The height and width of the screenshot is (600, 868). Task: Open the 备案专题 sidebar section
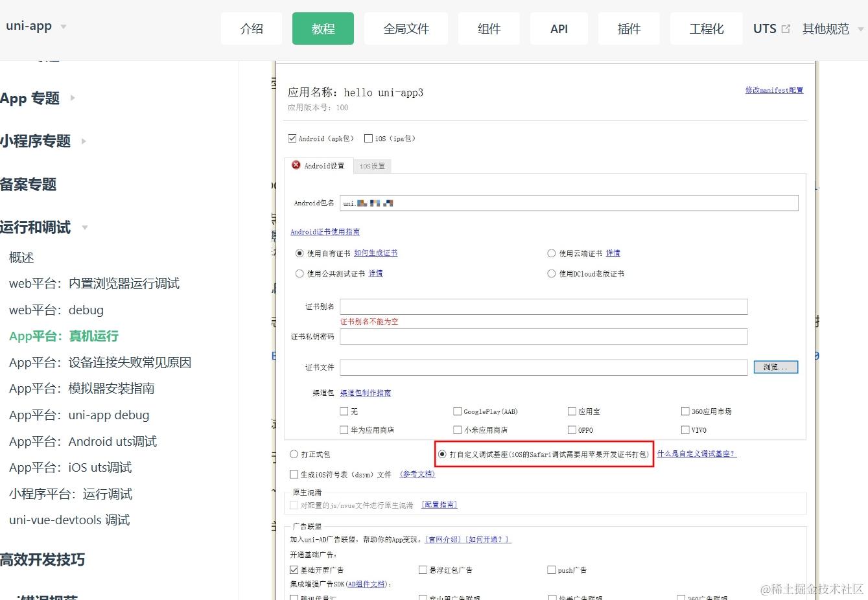coord(28,184)
